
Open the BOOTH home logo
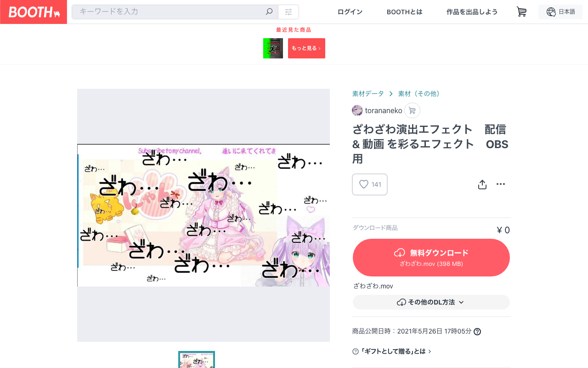pyautogui.click(x=34, y=12)
